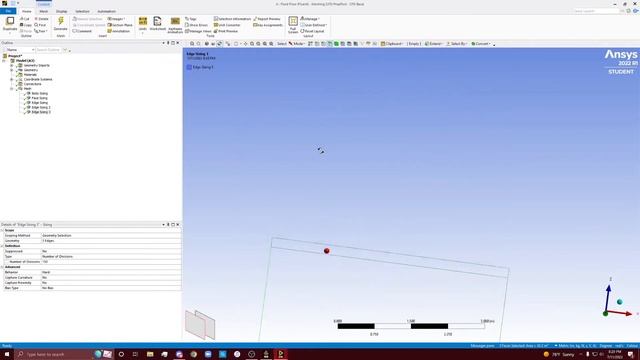
Task: Click Copy in the Outline group
Action: [26, 25]
